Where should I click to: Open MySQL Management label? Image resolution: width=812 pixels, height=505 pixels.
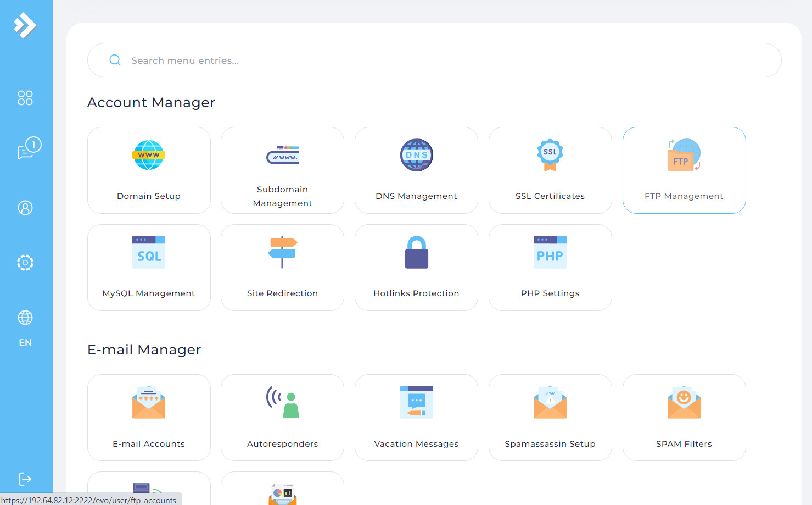pos(149,293)
